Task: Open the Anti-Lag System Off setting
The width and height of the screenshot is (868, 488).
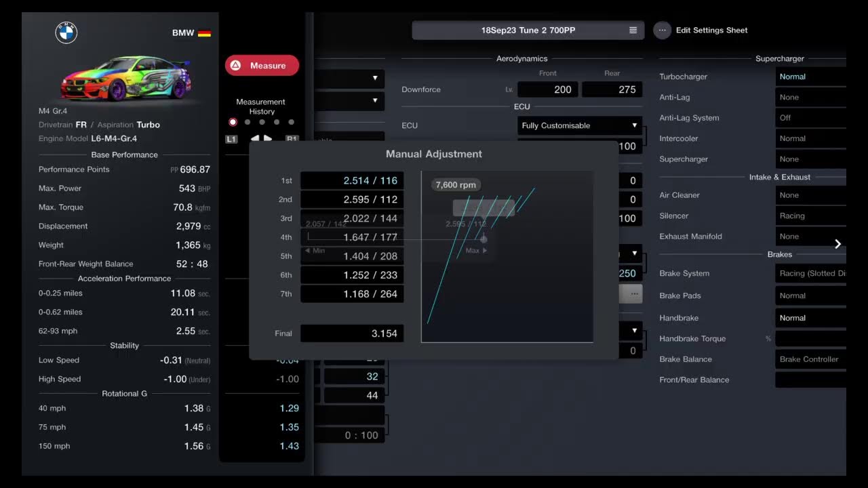Action: point(811,118)
